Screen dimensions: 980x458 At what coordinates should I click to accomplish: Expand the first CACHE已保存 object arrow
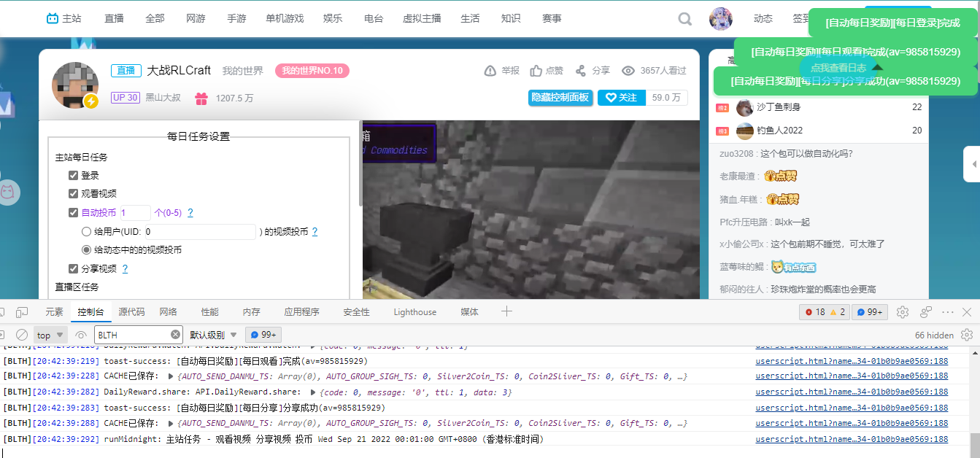coord(171,377)
